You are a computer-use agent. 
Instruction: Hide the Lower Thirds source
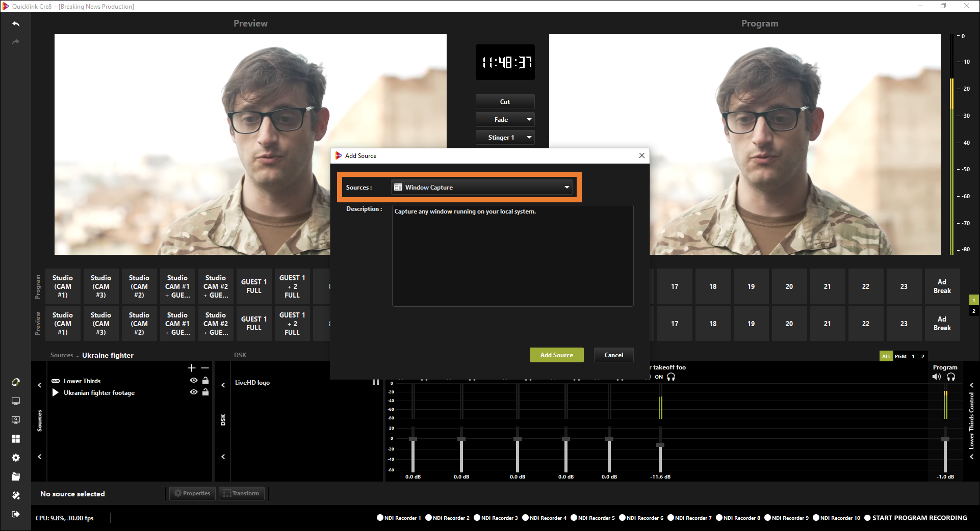point(194,381)
